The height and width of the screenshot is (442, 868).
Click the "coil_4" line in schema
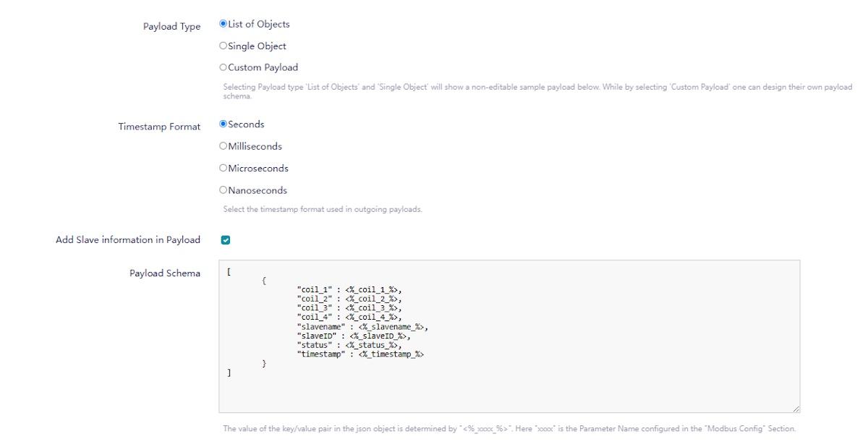(x=349, y=317)
